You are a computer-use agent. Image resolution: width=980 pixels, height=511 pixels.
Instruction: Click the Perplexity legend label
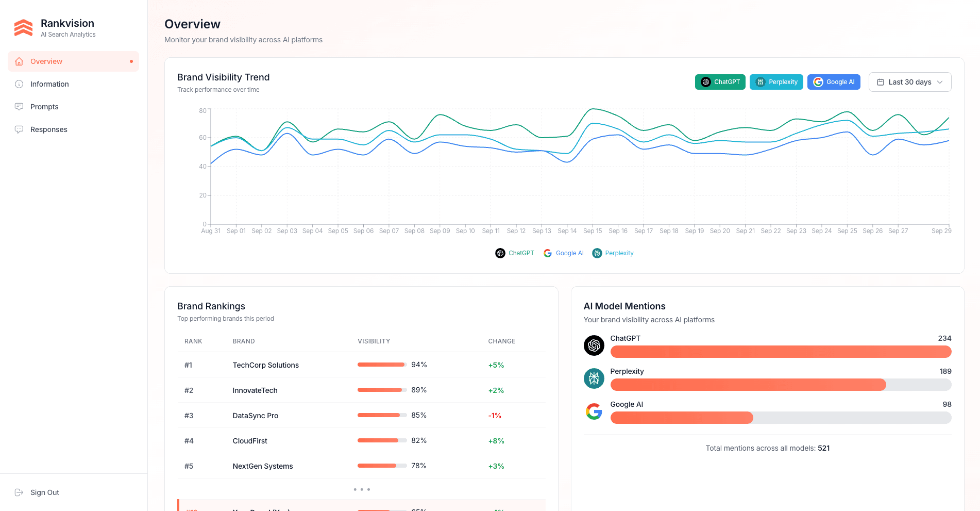tap(613, 253)
